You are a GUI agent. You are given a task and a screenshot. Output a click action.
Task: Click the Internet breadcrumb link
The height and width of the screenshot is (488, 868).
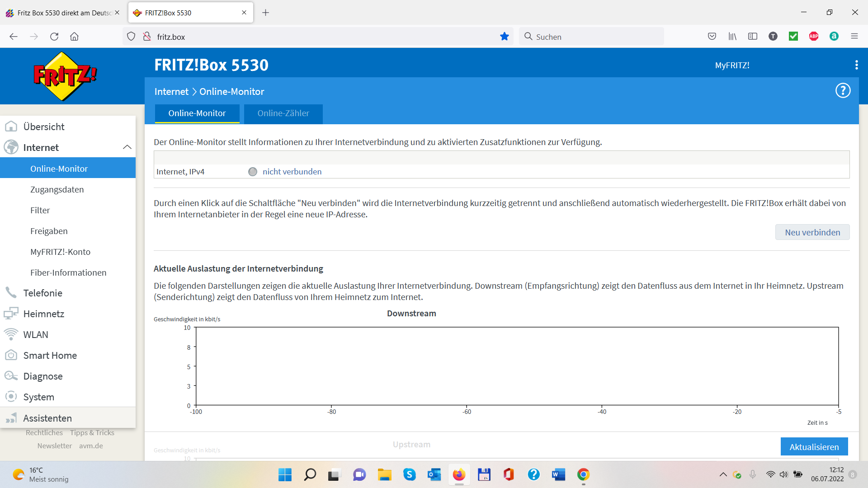coord(171,92)
